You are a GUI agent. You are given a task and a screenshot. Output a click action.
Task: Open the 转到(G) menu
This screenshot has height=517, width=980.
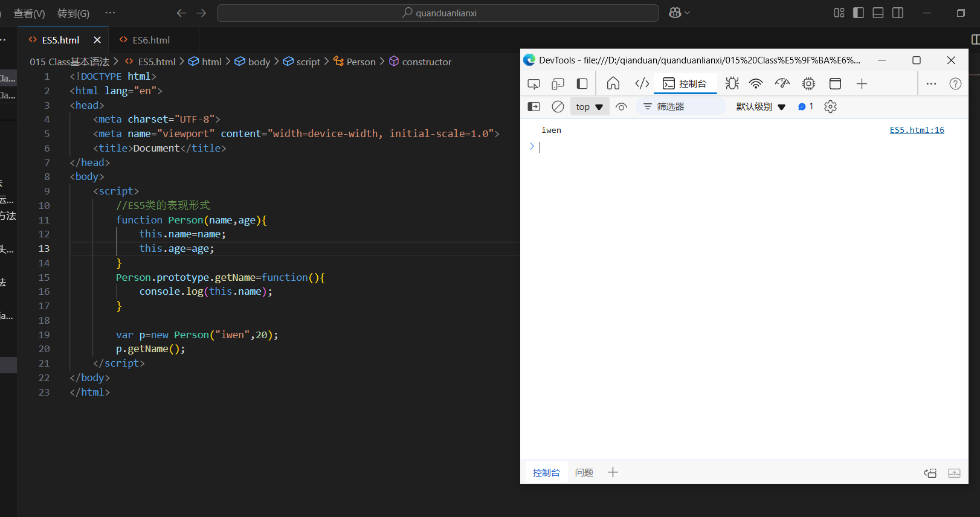[x=73, y=13]
